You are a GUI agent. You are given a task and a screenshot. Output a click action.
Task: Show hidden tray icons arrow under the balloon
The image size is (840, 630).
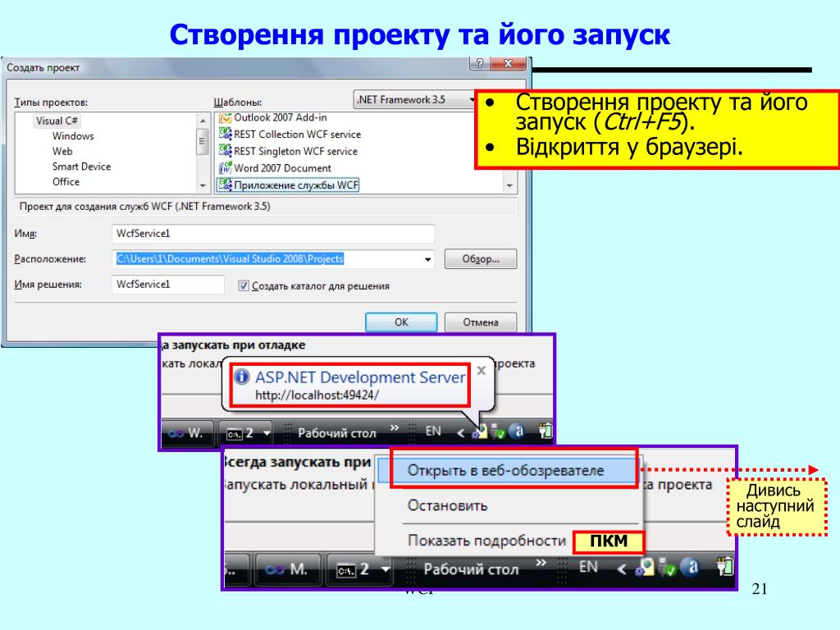click(x=461, y=433)
